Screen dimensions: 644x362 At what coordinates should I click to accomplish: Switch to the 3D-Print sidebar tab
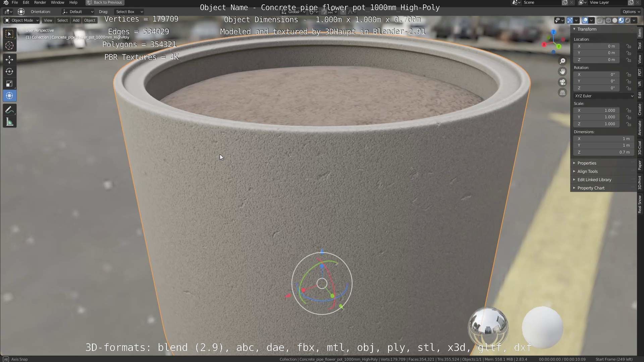pyautogui.click(x=640, y=182)
